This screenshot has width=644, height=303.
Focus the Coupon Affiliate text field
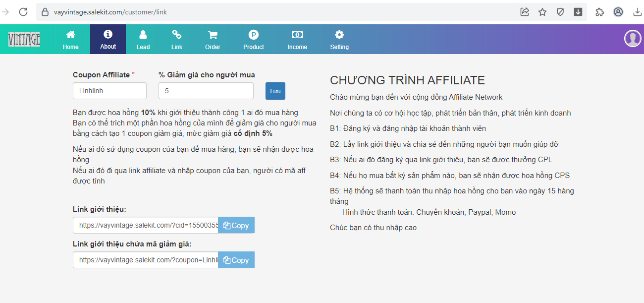pyautogui.click(x=109, y=91)
